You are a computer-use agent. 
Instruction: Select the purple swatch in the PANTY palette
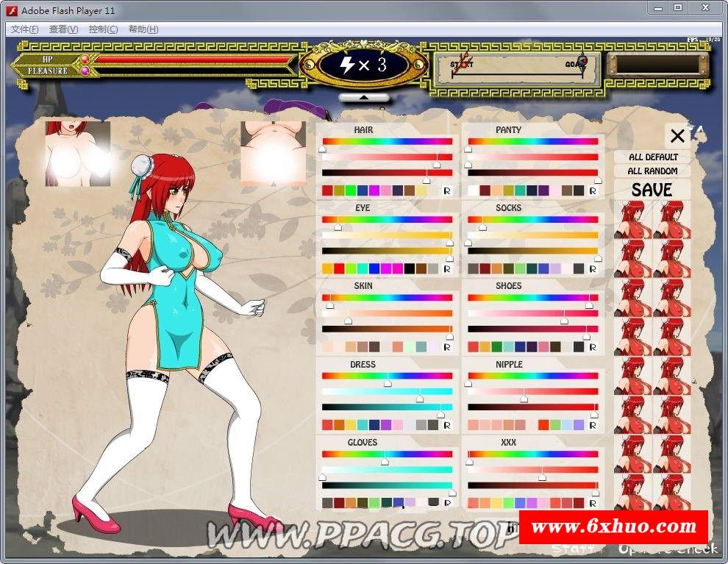tap(543, 190)
